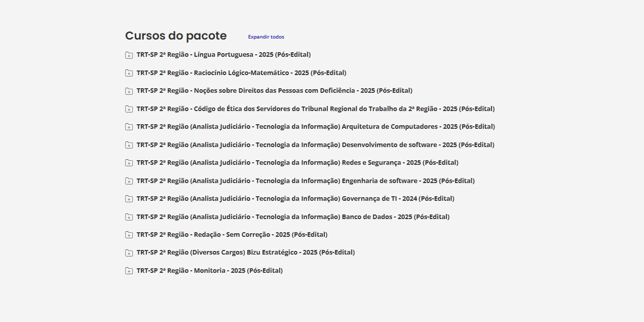
Task: Click folder icon for Direitos das Pessoas com Deficiência
Action: click(x=129, y=91)
